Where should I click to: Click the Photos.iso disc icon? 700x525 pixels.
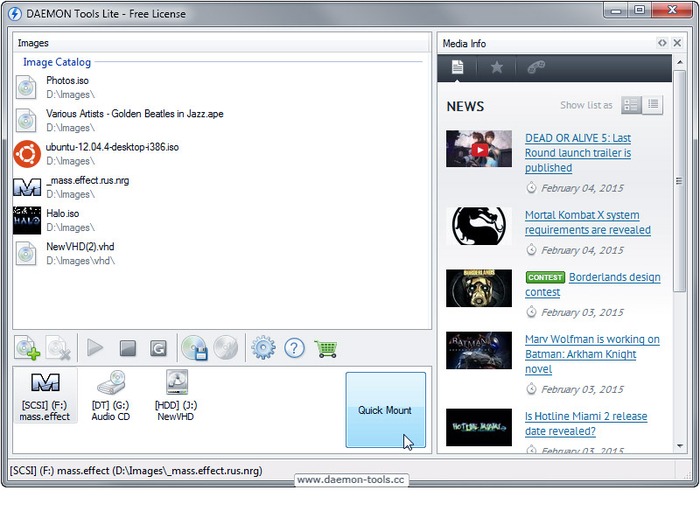point(26,87)
